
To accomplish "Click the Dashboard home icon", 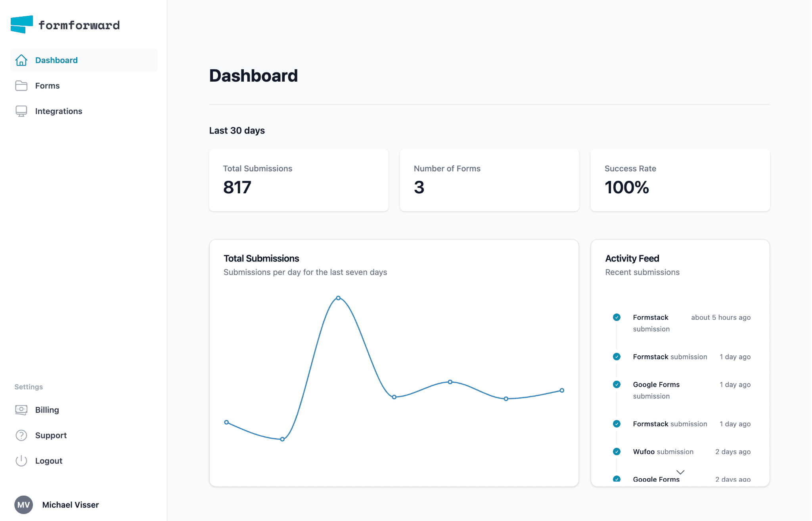I will (21, 60).
